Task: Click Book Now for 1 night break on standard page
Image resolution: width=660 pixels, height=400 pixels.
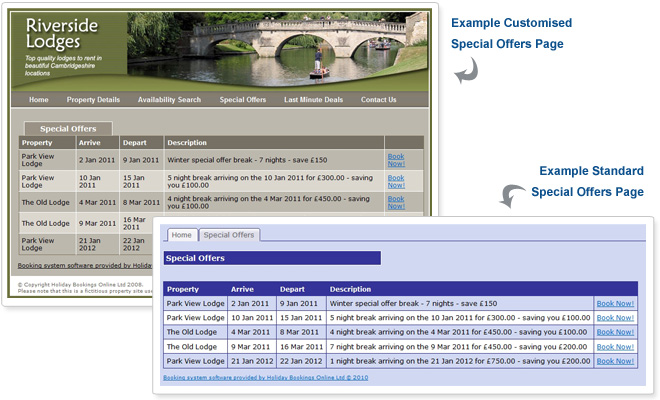Action: [615, 361]
